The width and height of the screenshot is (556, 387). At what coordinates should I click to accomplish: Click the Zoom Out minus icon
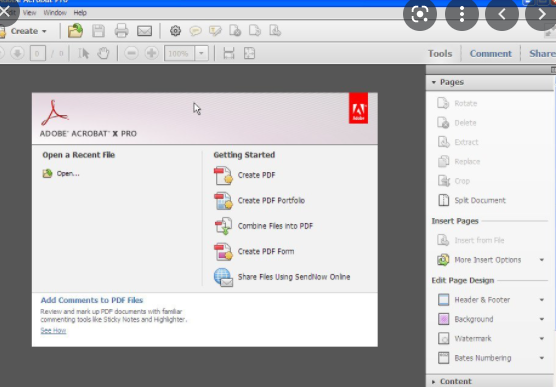[x=131, y=54]
